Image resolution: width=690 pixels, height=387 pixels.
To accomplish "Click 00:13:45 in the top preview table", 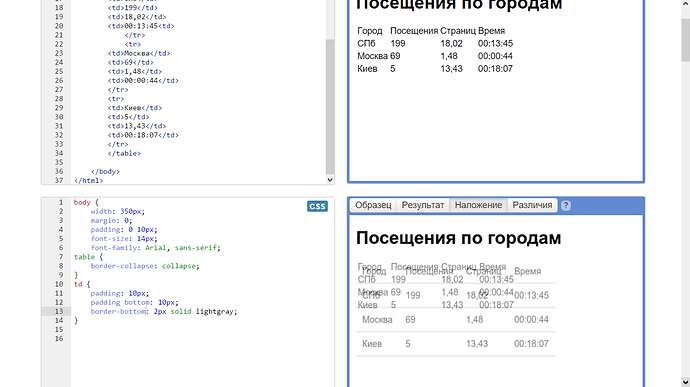I will pyautogui.click(x=495, y=44).
